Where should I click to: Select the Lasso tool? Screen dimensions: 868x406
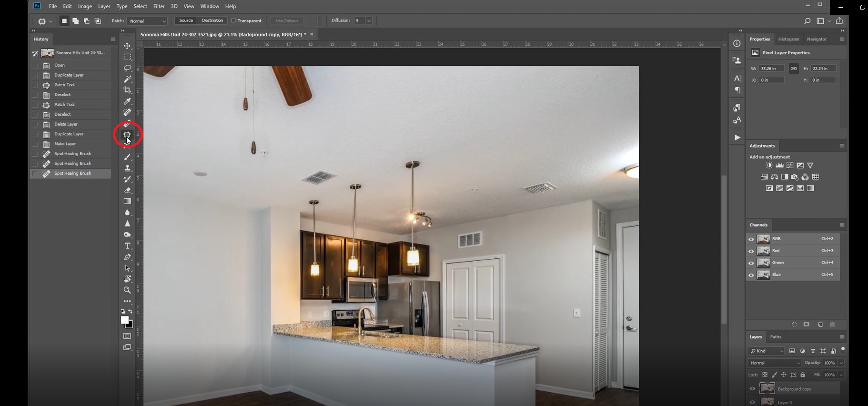tap(127, 68)
